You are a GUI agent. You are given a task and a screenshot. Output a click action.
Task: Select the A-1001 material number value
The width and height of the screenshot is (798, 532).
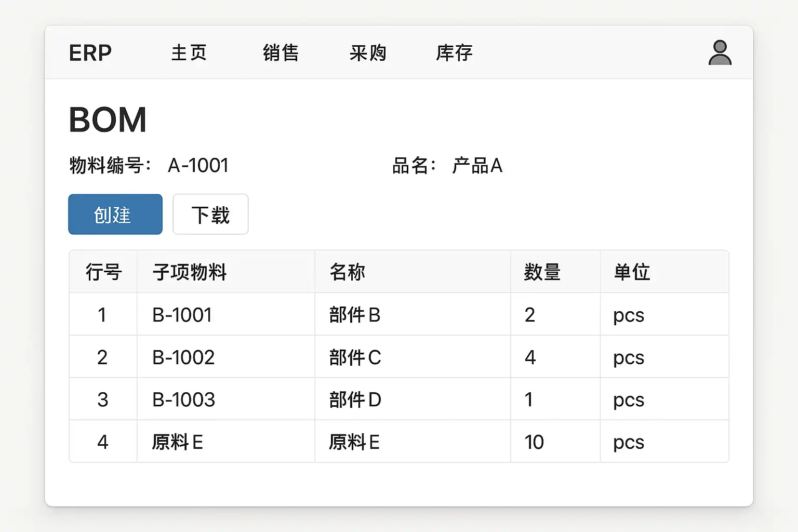pyautogui.click(x=198, y=166)
